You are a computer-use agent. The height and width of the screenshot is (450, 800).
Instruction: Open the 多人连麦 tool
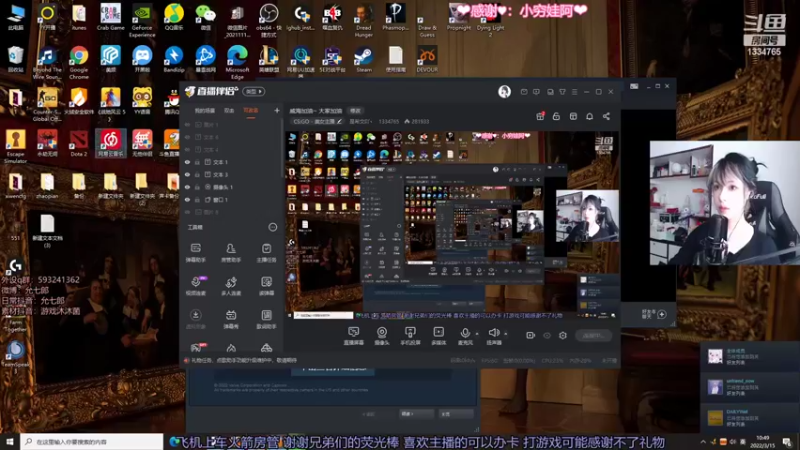click(231, 286)
